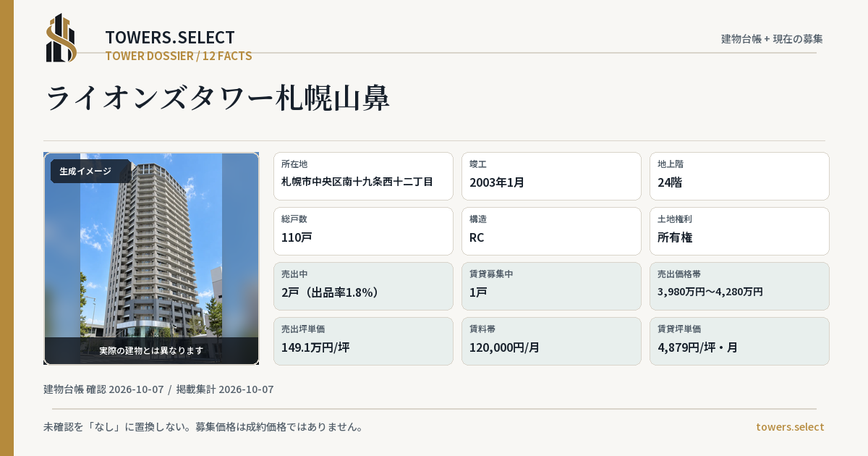The width and height of the screenshot is (868, 456).
Task: Click the 総戸数 card showing 110戸
Action: pos(363,231)
